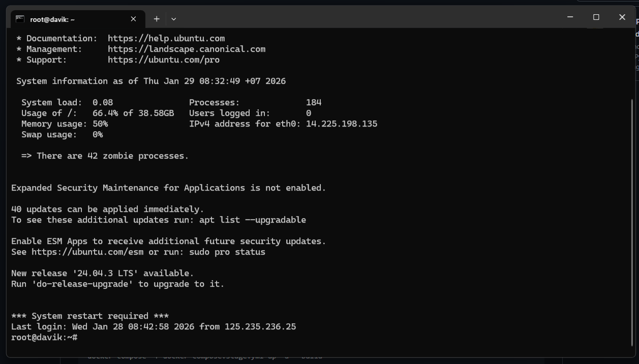
Task: Click the ubuntu.com/pro support link
Action: point(163,60)
